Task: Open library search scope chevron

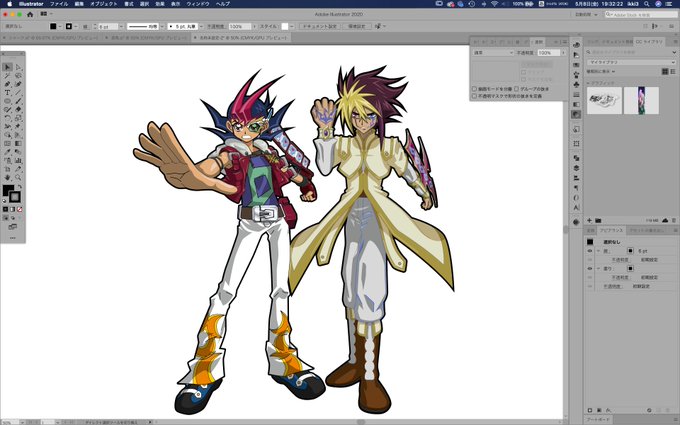Action: (x=674, y=52)
